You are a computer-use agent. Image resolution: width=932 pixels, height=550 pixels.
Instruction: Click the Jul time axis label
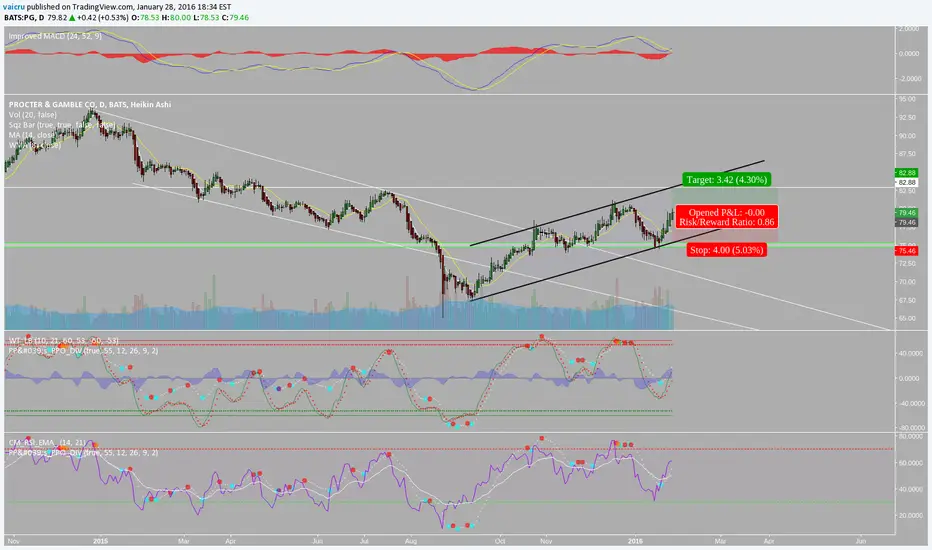pyautogui.click(x=364, y=541)
